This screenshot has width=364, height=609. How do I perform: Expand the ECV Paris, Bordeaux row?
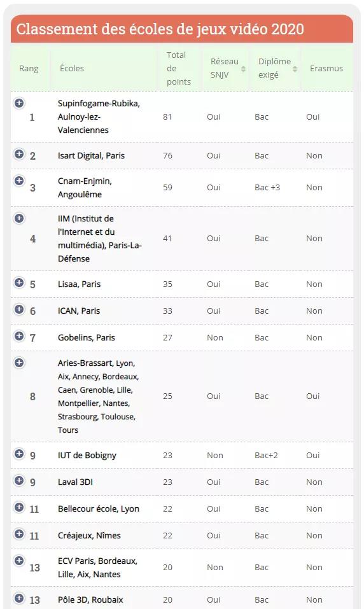coord(19,561)
